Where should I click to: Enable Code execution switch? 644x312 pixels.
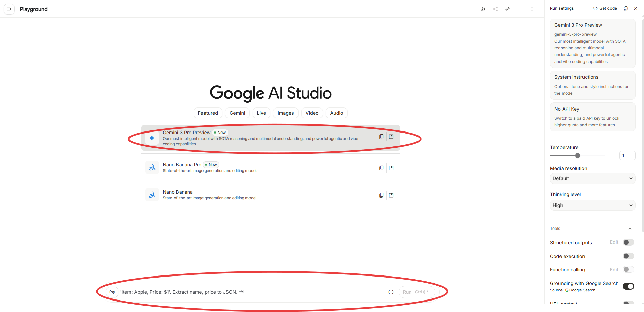pyautogui.click(x=628, y=256)
